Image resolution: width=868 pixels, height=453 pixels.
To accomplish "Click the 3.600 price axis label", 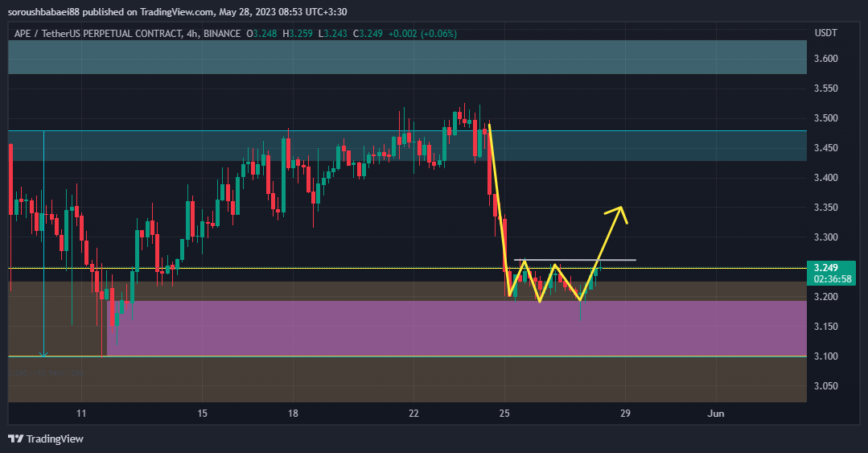I will click(826, 59).
